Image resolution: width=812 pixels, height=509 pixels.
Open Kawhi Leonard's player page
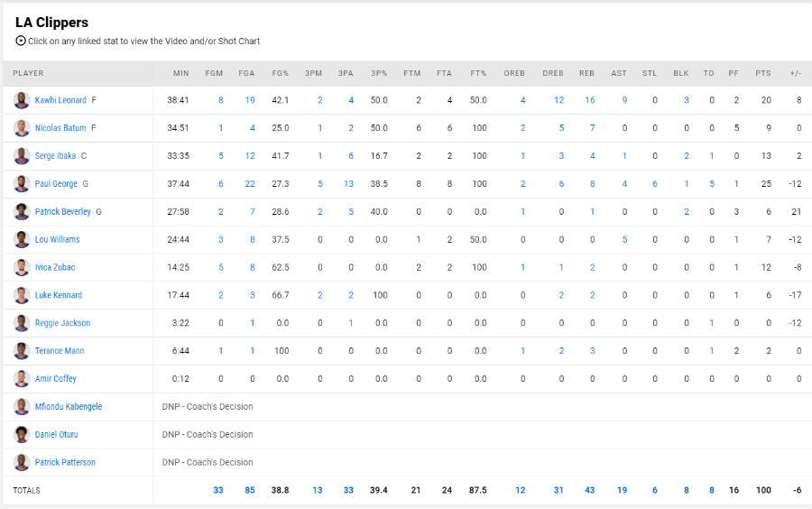point(60,100)
